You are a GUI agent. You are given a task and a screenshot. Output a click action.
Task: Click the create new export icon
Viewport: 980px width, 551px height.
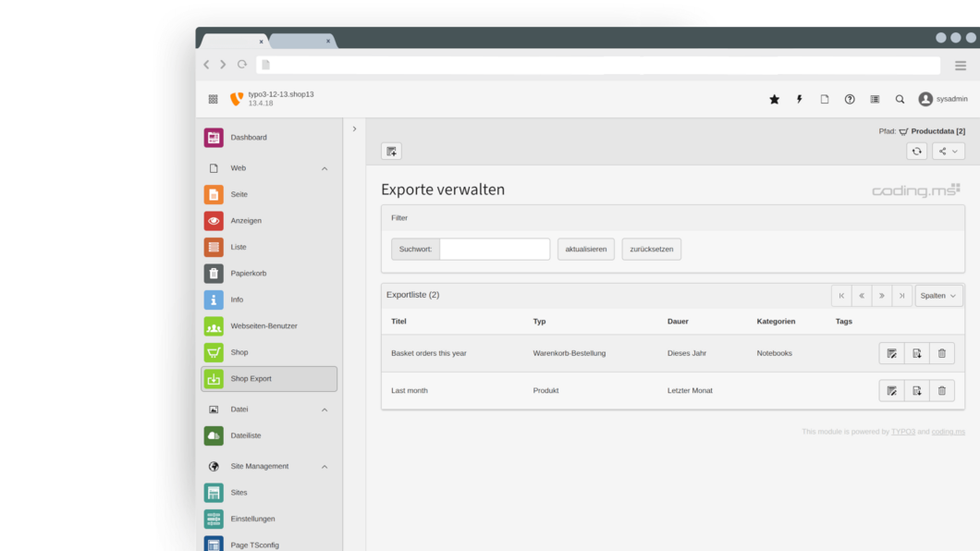coord(391,152)
